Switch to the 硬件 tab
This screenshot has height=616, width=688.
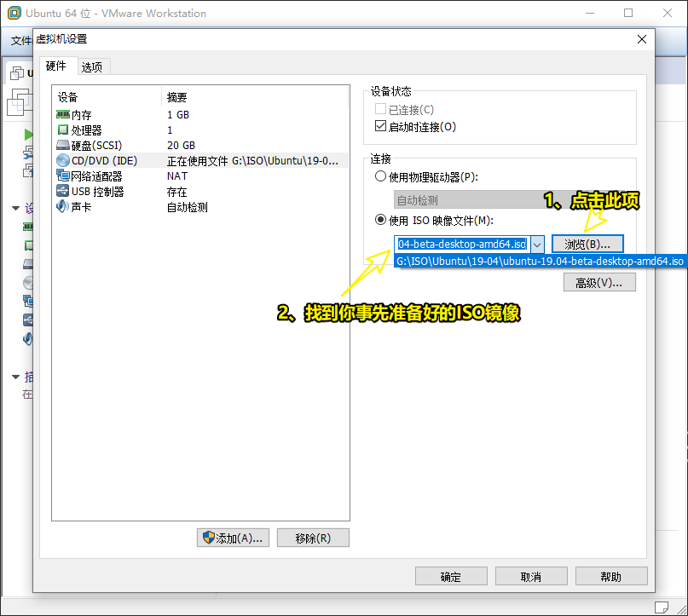pyautogui.click(x=56, y=66)
